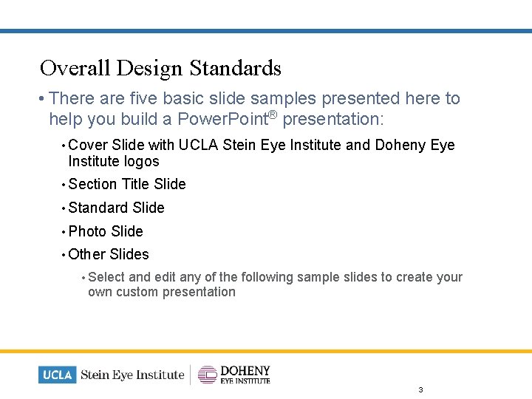Click the vertical divider between footer logos
Viewport: 532px width, 399px height.
[191, 375]
